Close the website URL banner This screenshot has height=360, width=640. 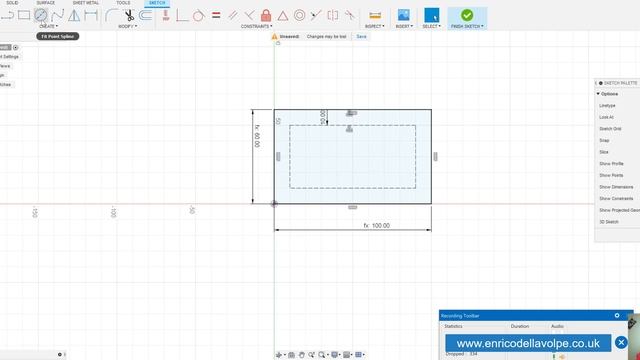click(621, 342)
